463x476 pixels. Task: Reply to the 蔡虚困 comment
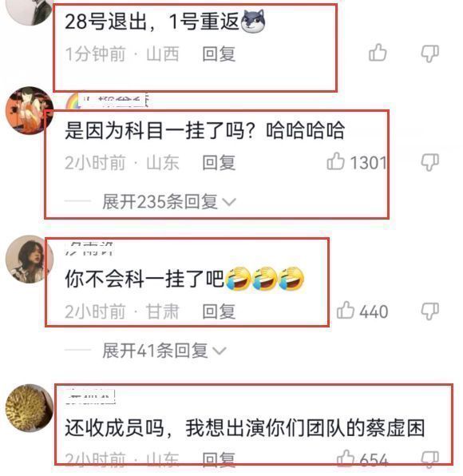pyautogui.click(x=219, y=459)
